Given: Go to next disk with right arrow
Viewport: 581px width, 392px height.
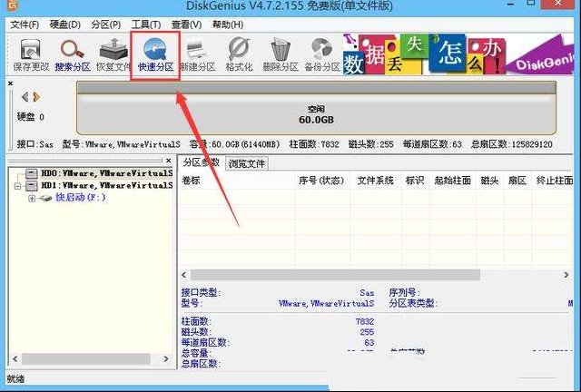Looking at the screenshot, I should [x=36, y=97].
